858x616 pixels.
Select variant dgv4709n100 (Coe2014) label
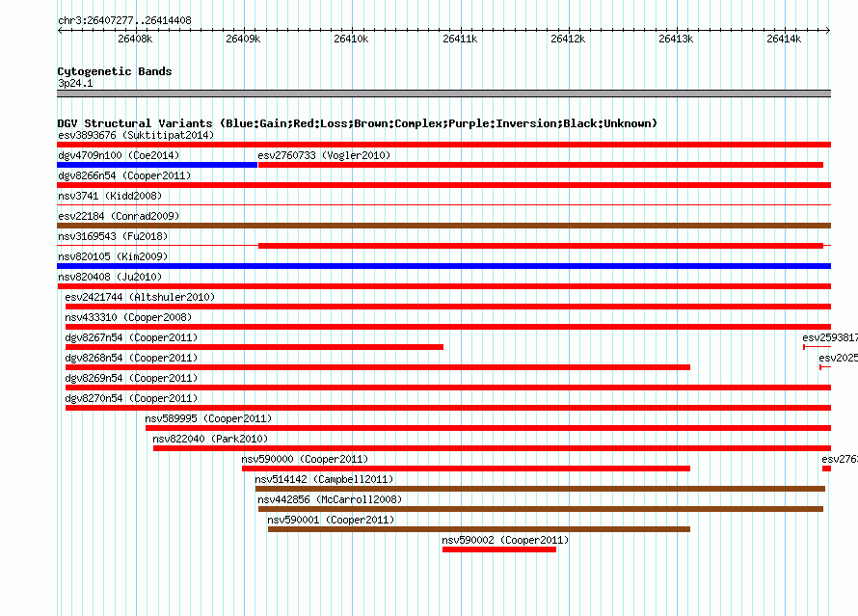119,155
